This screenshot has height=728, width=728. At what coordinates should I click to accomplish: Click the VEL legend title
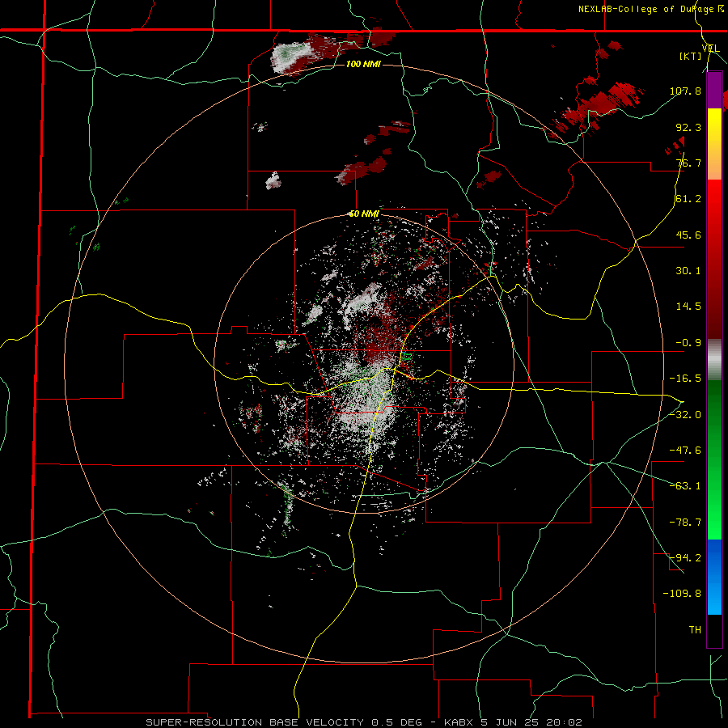(710, 49)
